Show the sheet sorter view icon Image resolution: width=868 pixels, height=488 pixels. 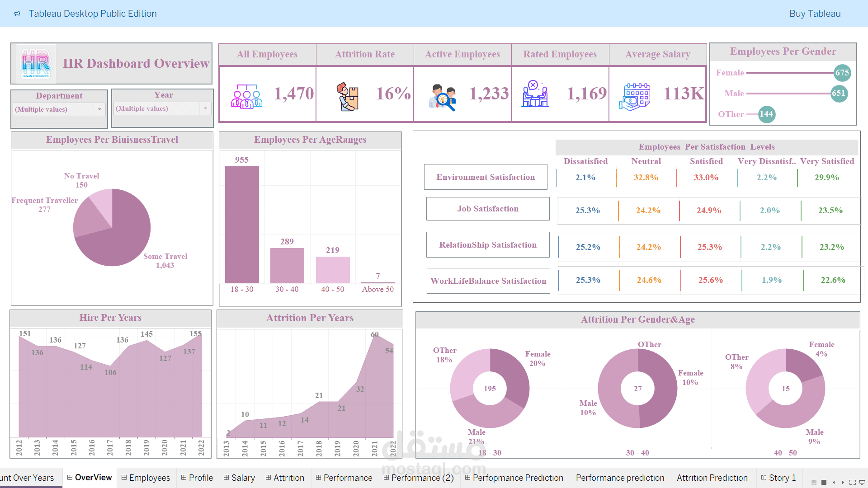pyautogui.click(x=814, y=482)
